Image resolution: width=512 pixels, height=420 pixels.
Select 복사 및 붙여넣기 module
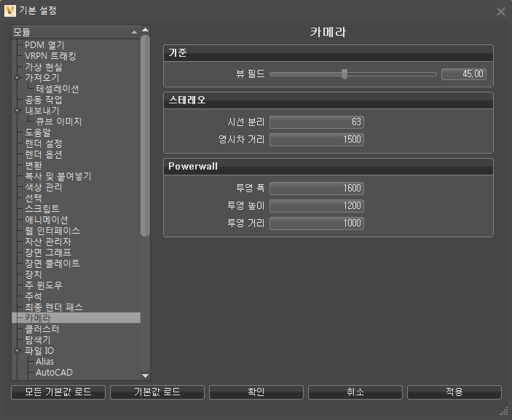pyautogui.click(x=58, y=176)
